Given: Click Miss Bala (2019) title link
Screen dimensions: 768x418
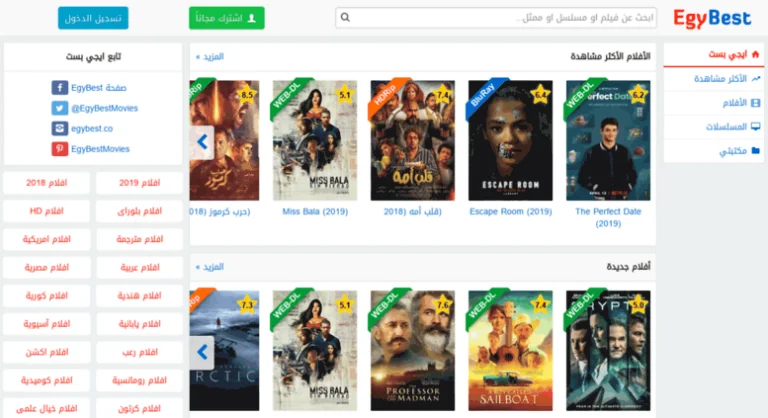Looking at the screenshot, I should [x=315, y=212].
